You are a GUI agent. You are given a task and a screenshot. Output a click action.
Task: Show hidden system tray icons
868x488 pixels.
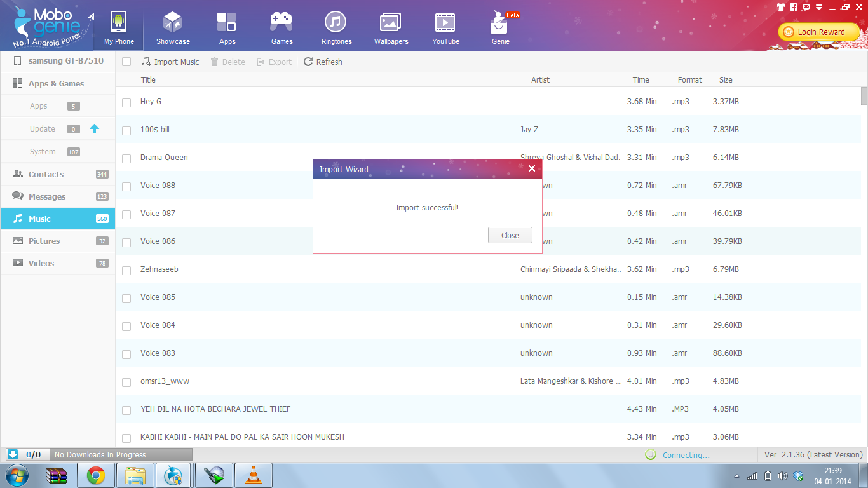tap(736, 476)
